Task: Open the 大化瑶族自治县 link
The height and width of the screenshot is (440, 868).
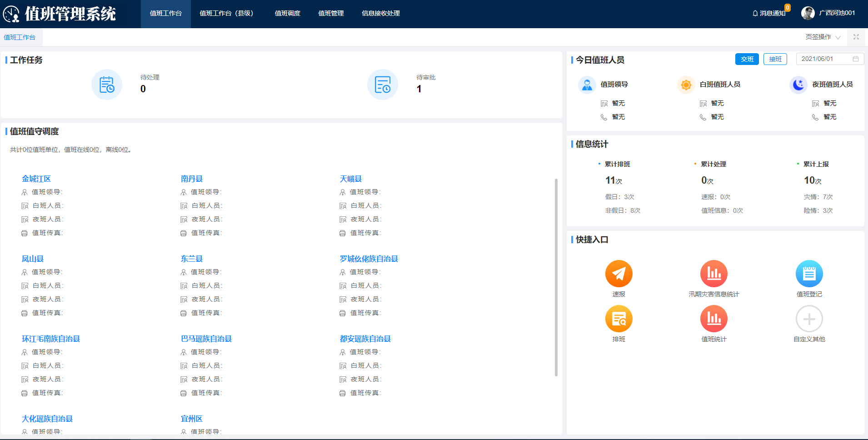Action: (x=47, y=419)
